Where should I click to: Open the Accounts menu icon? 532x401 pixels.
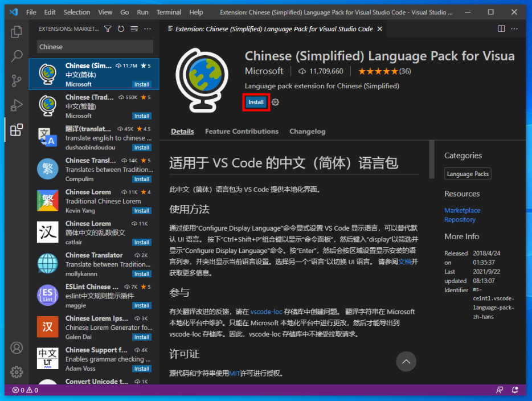[17, 347]
